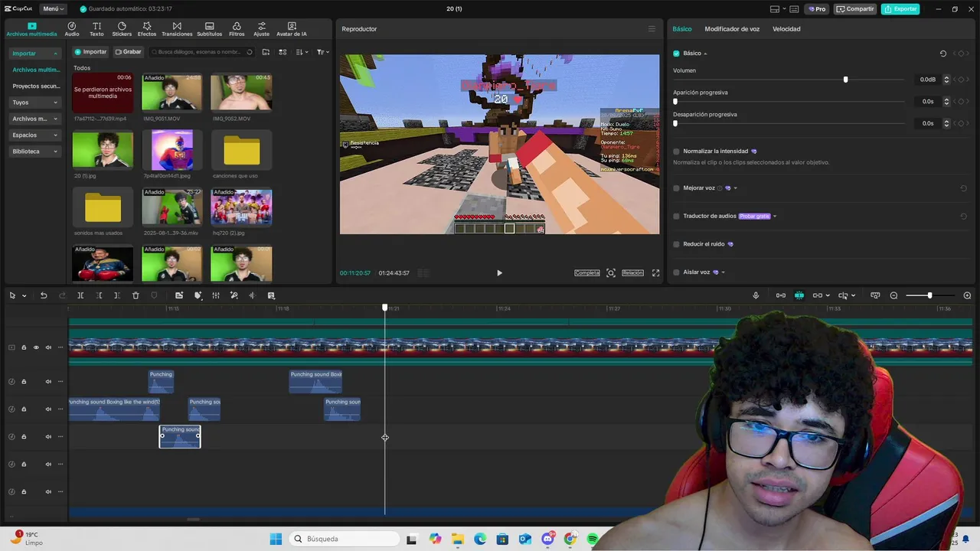Switch to the Velocidad tab
Image resolution: width=980 pixels, height=551 pixels.
(786, 29)
